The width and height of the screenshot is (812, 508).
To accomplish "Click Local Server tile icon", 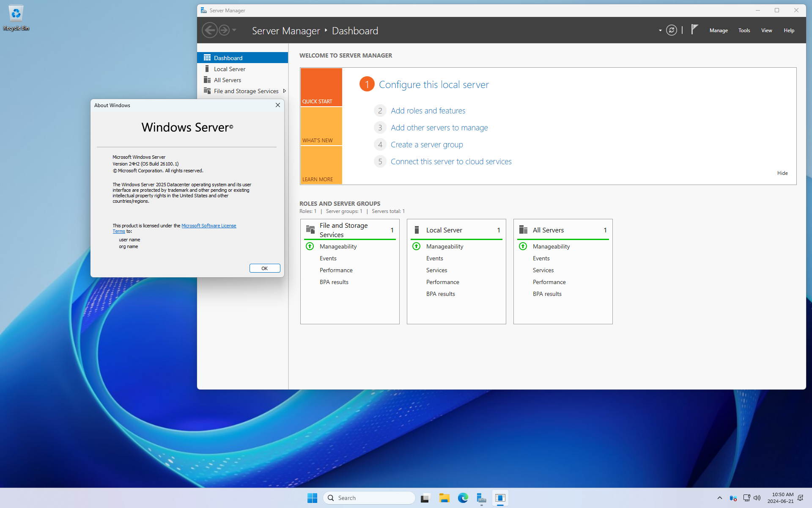I will pyautogui.click(x=417, y=230).
